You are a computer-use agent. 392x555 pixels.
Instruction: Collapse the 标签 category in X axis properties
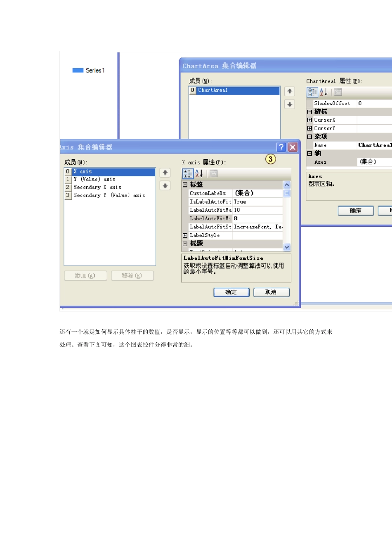click(x=185, y=185)
